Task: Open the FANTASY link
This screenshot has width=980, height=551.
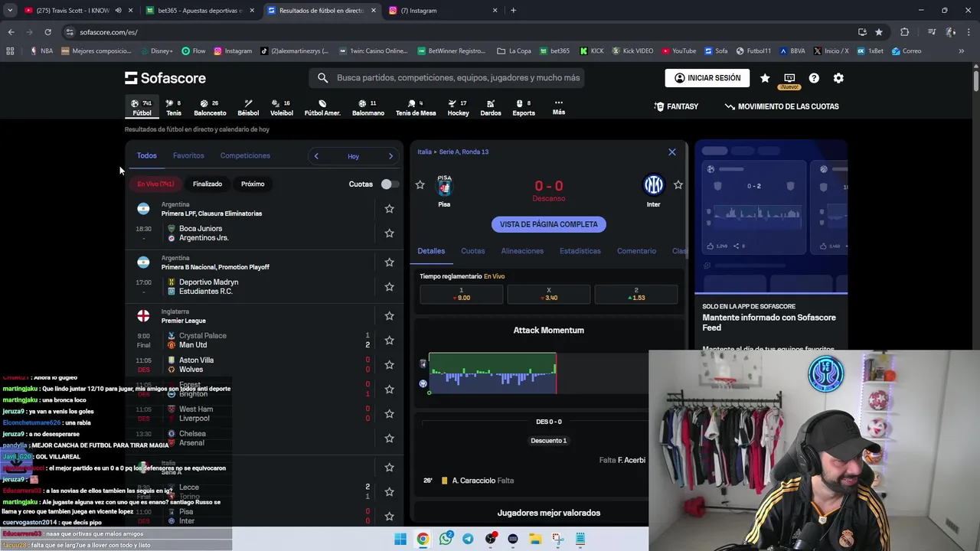Action: [676, 106]
